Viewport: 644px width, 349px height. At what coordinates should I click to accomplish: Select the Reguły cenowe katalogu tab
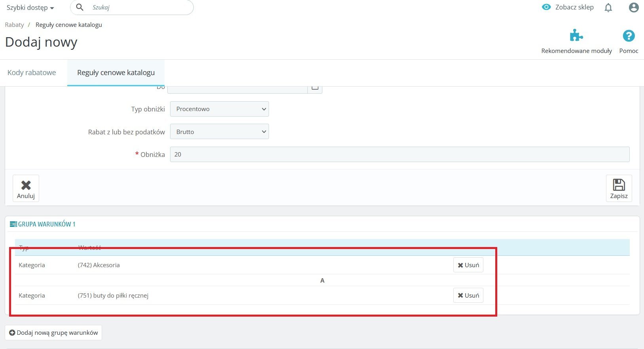tap(116, 73)
